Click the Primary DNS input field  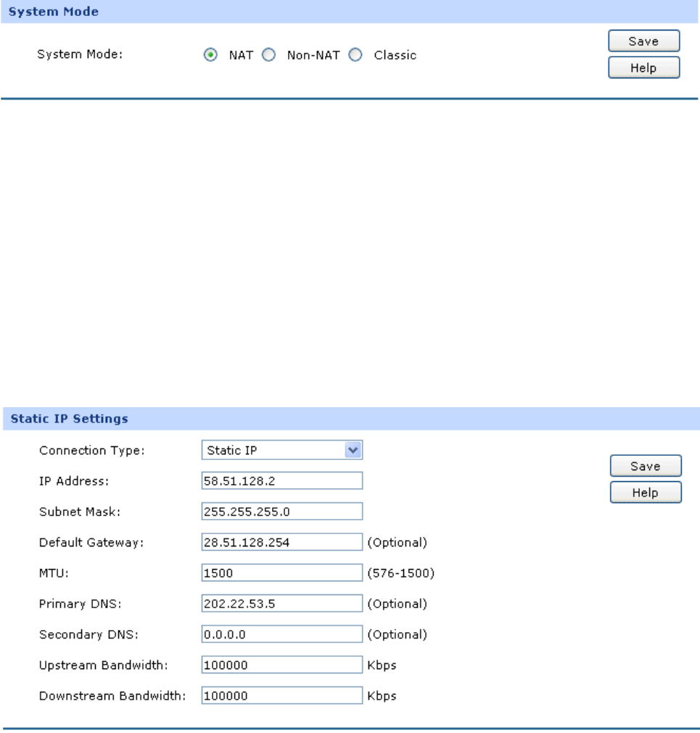[281, 604]
